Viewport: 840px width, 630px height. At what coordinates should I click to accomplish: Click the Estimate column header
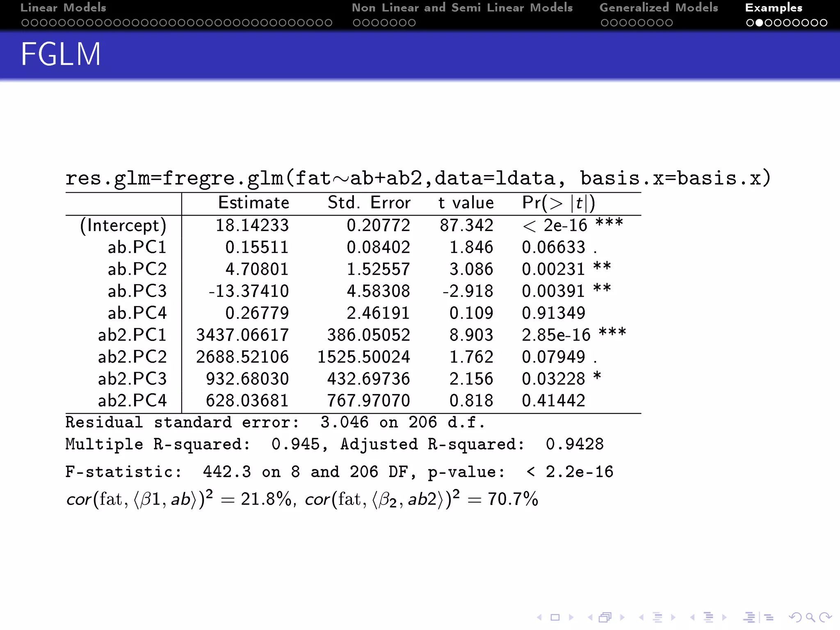coord(253,203)
